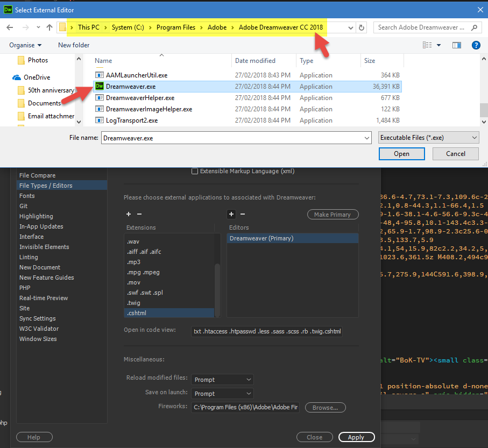
Task: Click the search magnifier icon
Action: coord(473,27)
